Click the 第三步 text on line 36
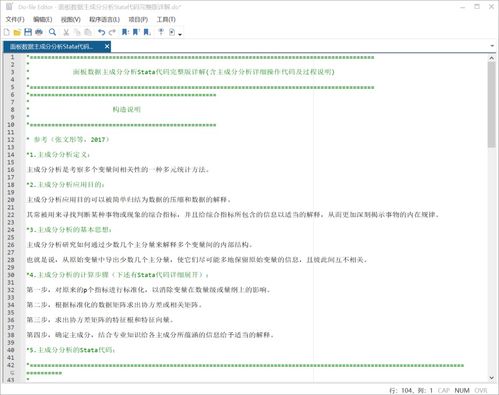The image size is (499, 395). (100, 320)
